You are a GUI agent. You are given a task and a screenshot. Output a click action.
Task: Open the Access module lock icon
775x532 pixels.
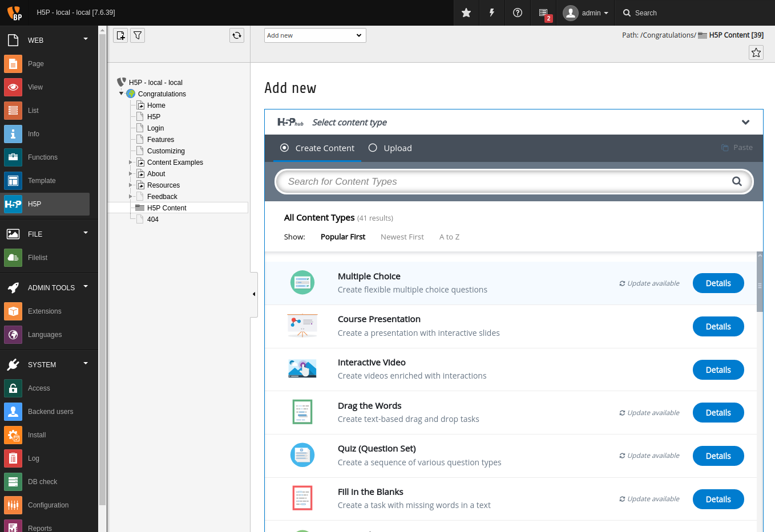click(x=13, y=388)
